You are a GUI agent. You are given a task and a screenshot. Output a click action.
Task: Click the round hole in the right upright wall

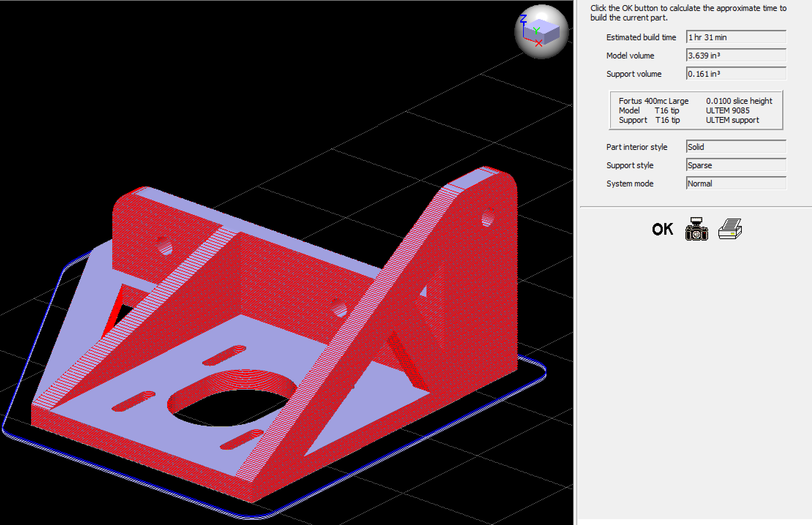(x=487, y=219)
